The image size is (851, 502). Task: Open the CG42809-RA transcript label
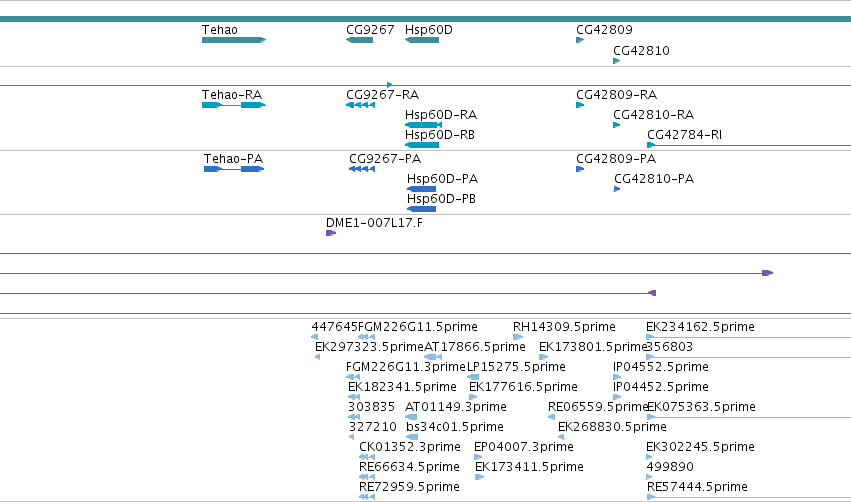click(x=617, y=94)
